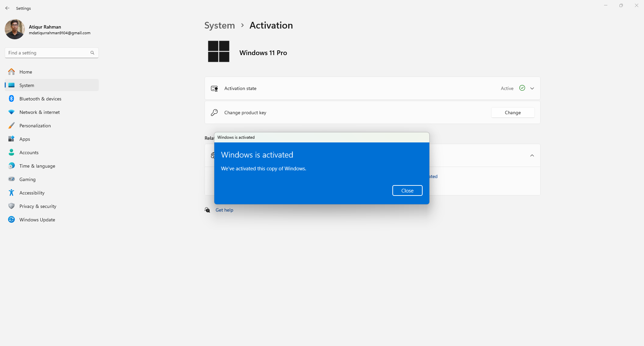
Task: Select the Privacy & security shield icon
Action: (x=11, y=206)
